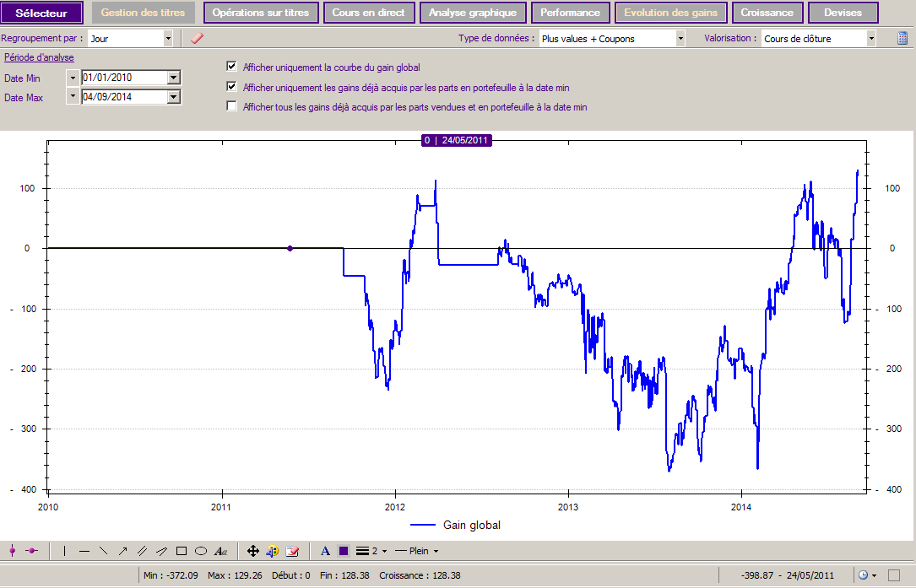Disable gains acquis par parts en portefeuille
This screenshot has height=588, width=916.
231,87
